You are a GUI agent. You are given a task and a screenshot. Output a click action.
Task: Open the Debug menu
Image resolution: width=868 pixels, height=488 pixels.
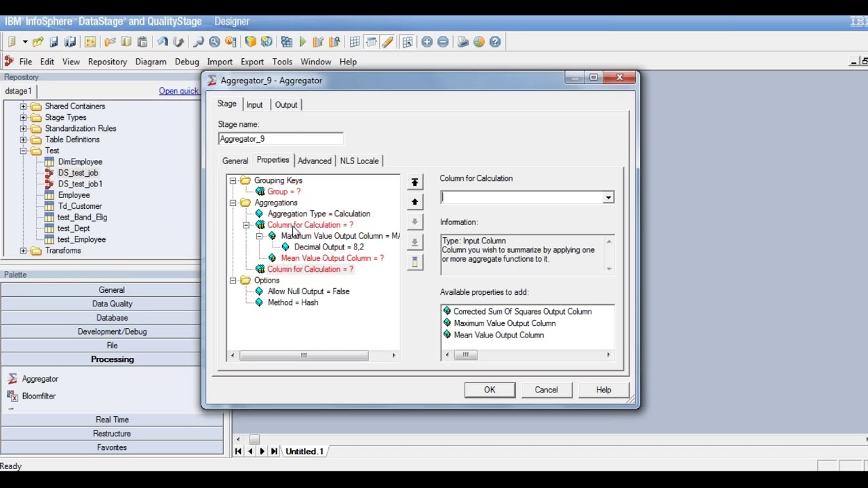186,62
